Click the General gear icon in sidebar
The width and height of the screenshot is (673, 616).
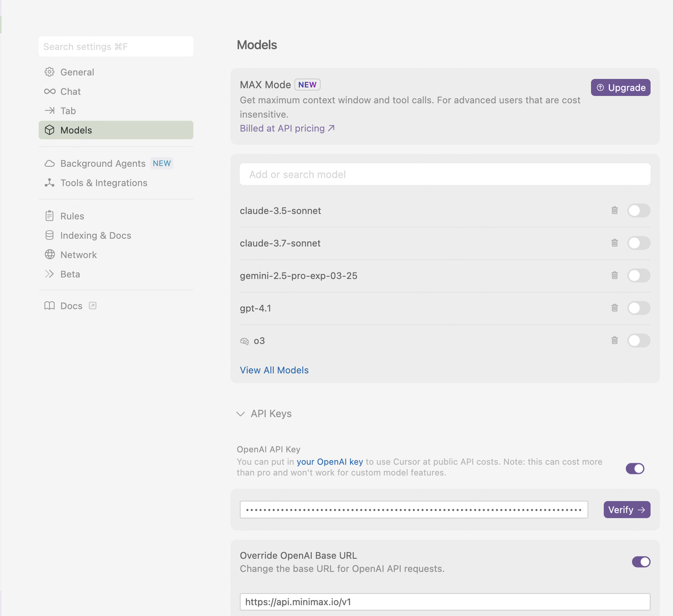(x=49, y=72)
